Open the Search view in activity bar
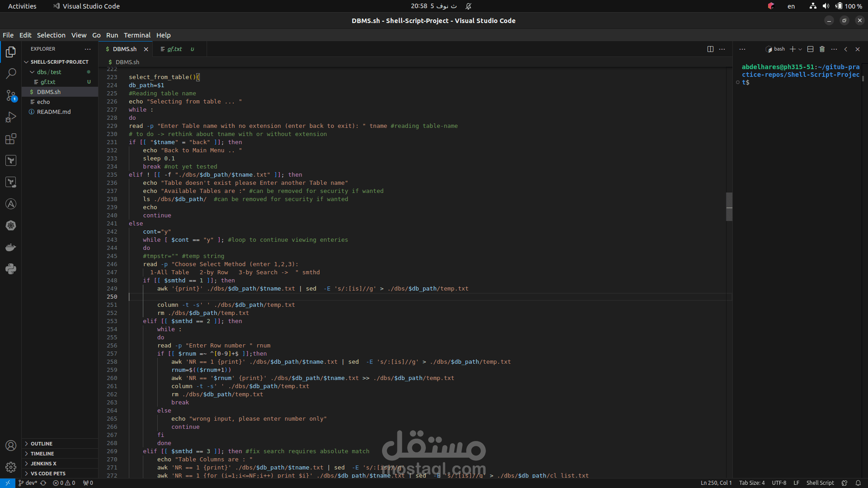This screenshot has width=868, height=488. click(x=11, y=73)
